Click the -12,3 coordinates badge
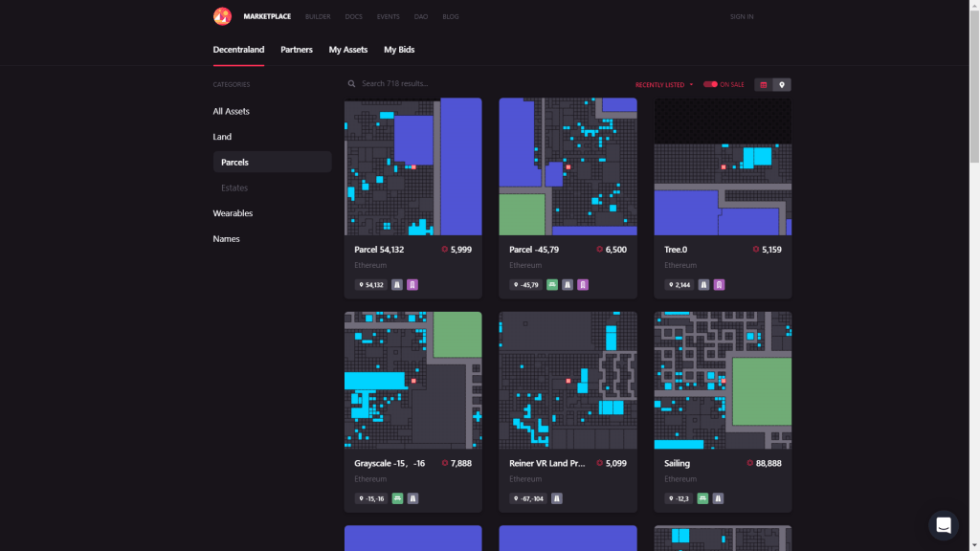This screenshot has width=980, height=551. pyautogui.click(x=679, y=498)
